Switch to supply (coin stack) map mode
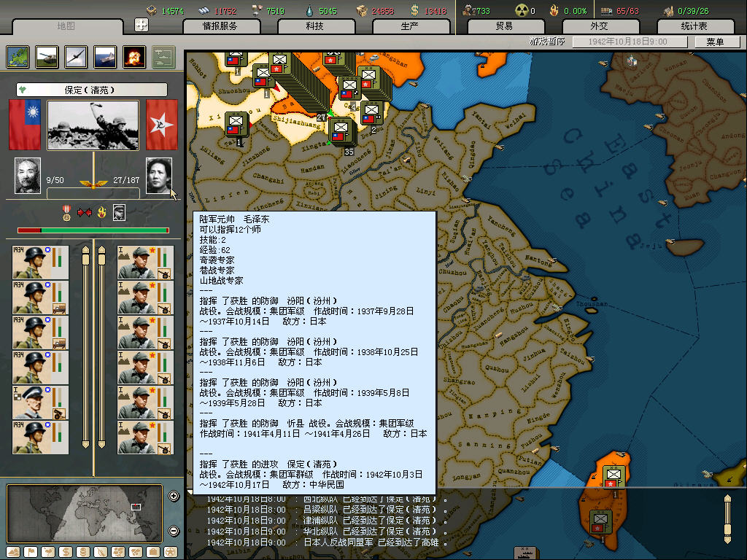Viewport: 747px width, 560px height. (83, 552)
